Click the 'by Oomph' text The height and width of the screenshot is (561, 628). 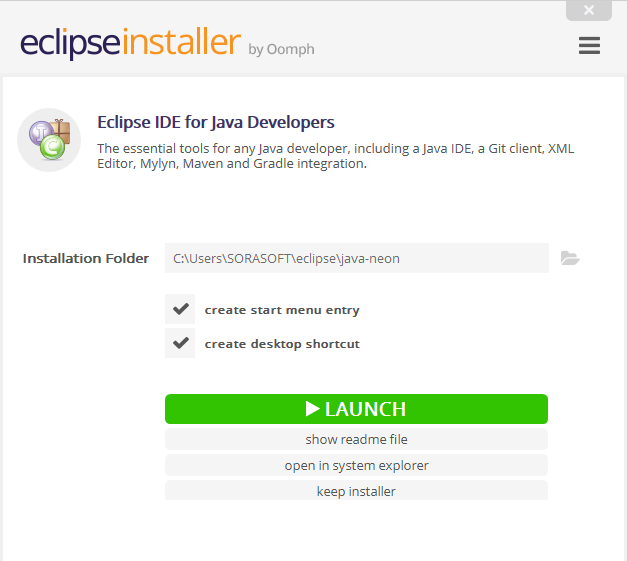click(281, 50)
